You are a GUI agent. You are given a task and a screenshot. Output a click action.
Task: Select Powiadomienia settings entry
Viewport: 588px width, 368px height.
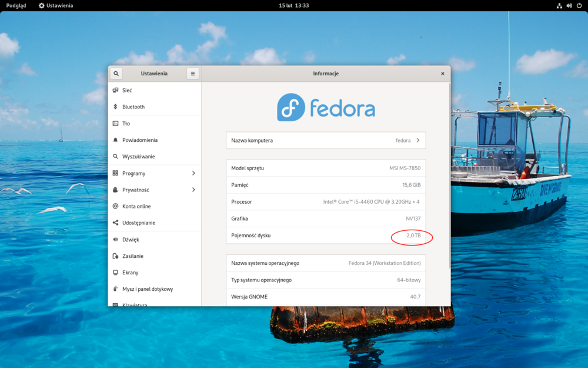point(155,140)
